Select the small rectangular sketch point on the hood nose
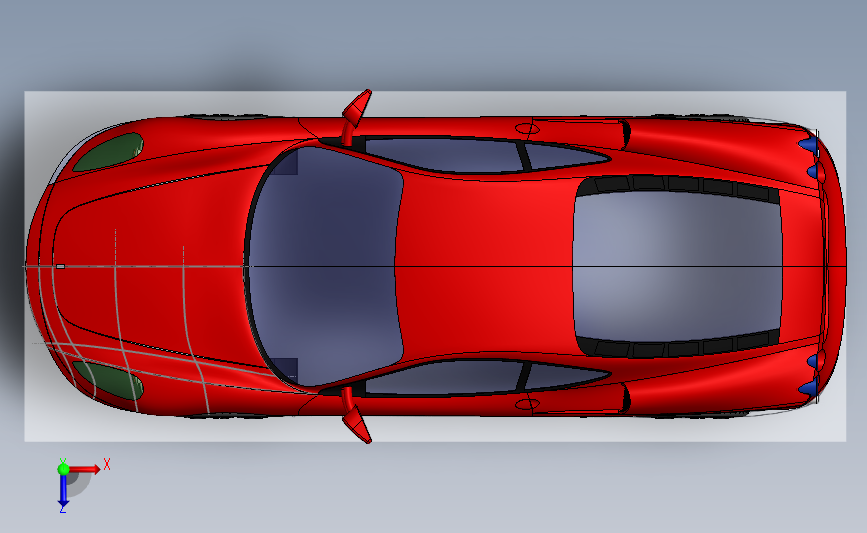Image resolution: width=867 pixels, height=533 pixels. [60, 266]
